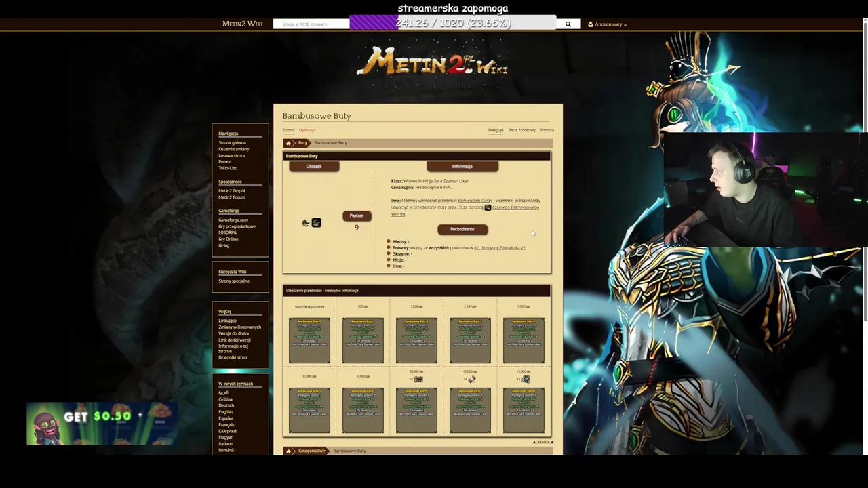Viewport: 868px width, 488px height.
Task: Click the Pomoc sidebar link
Action: point(224,161)
